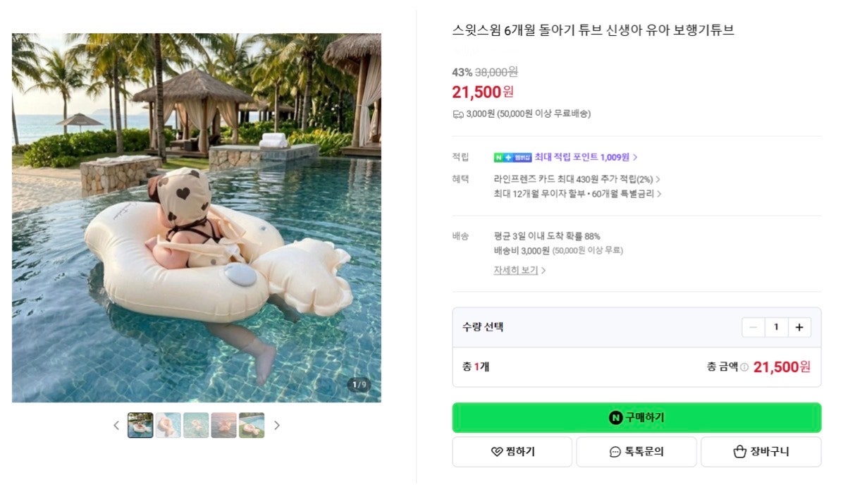Open next image with right carousel chevron
Screen dimensions: 850x504
click(x=277, y=425)
